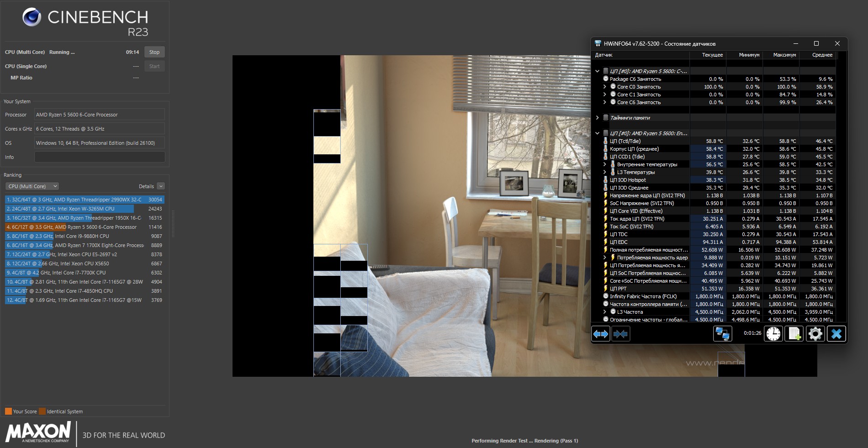Viewport: 868px width, 448px height.
Task: Click lightning icon beside SoC Напряжение
Action: pyautogui.click(x=606, y=203)
